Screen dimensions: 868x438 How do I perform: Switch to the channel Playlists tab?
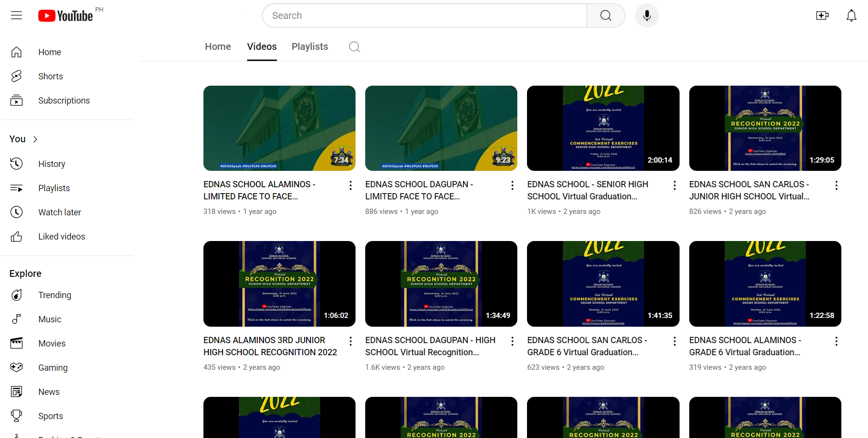310,46
